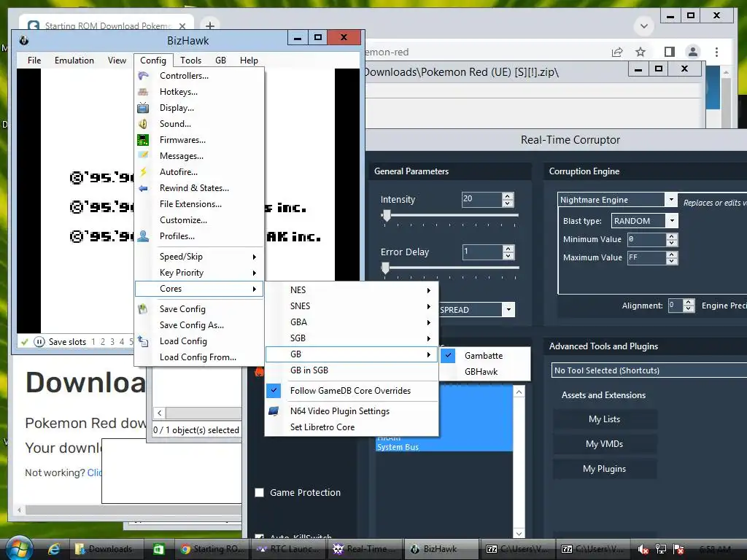The width and height of the screenshot is (747, 560).
Task: Open BizHawk Help menu
Action: click(x=249, y=61)
